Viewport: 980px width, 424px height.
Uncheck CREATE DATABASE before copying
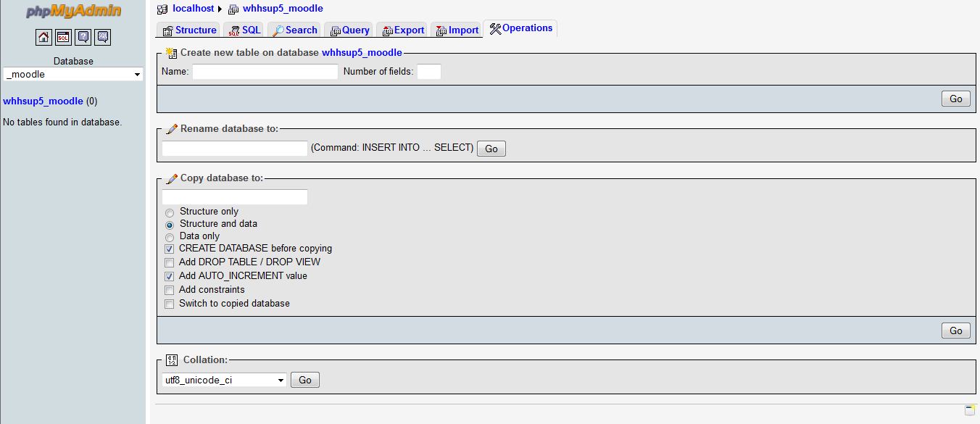point(170,249)
